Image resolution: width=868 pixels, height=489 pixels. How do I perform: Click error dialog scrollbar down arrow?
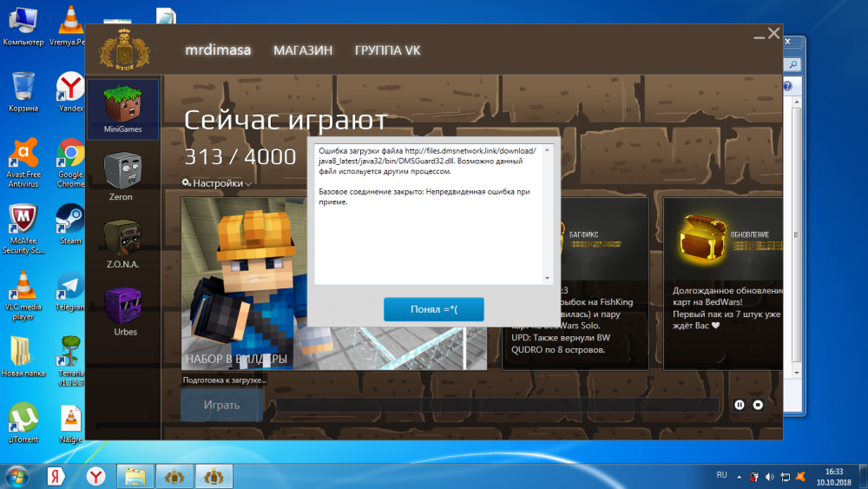(547, 279)
